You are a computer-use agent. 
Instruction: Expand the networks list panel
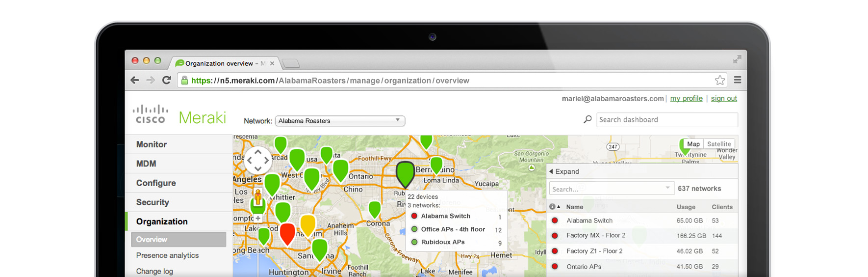click(x=564, y=171)
